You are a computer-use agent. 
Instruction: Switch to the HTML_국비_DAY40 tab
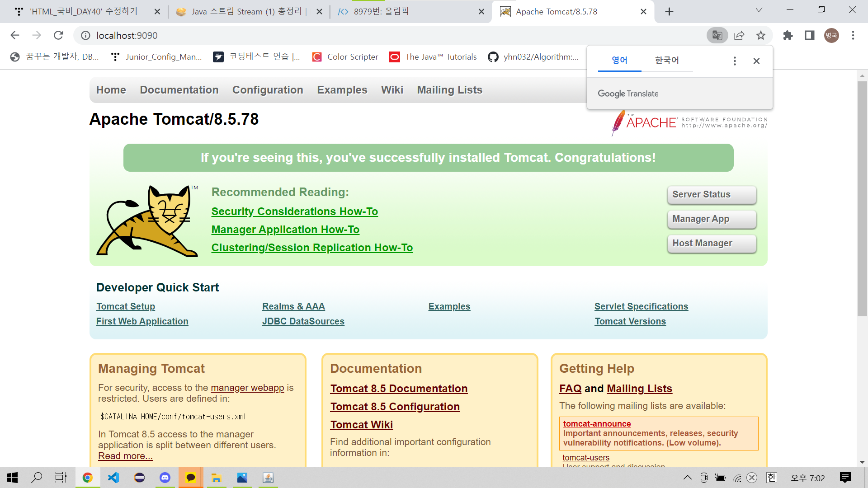[84, 12]
